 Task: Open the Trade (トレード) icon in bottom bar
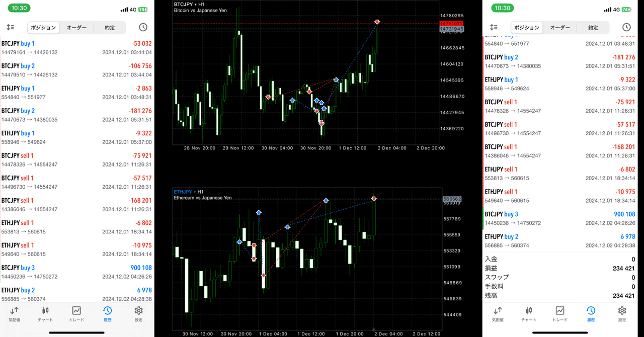[76, 314]
